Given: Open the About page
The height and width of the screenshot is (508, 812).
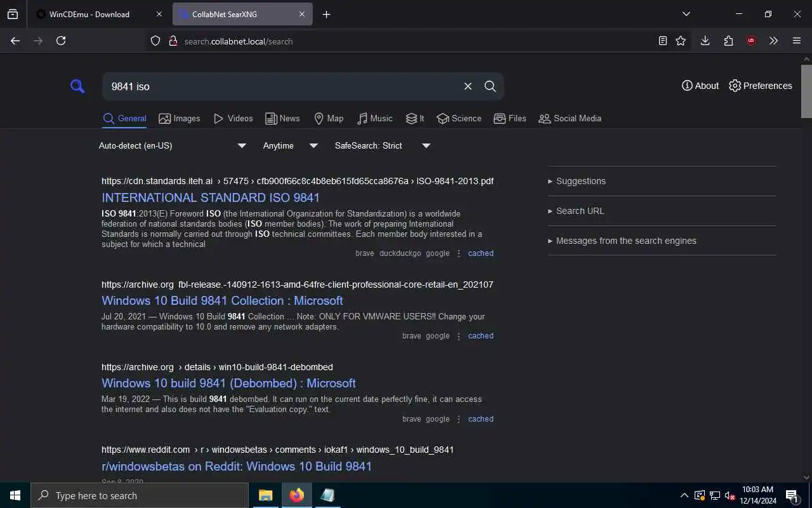Looking at the screenshot, I should pos(700,86).
